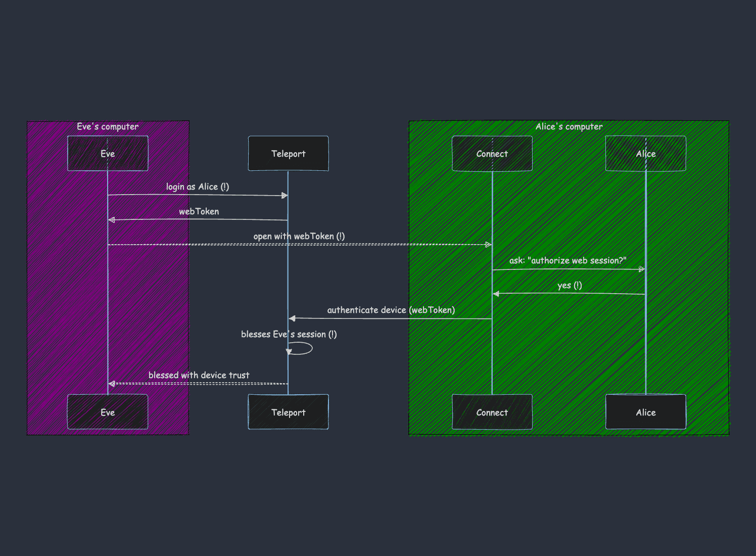Select the bottom Alice actor box
This screenshot has height=556, width=756.
click(645, 412)
